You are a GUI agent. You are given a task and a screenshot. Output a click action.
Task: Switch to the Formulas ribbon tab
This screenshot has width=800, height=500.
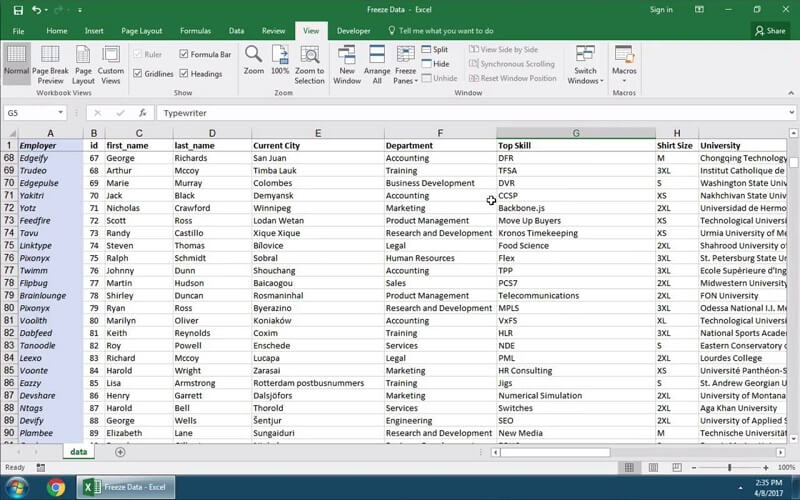195,31
